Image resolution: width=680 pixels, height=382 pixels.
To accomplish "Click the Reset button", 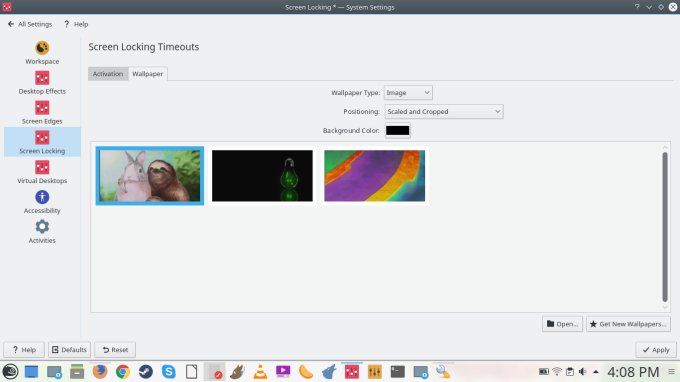I will tap(115, 349).
